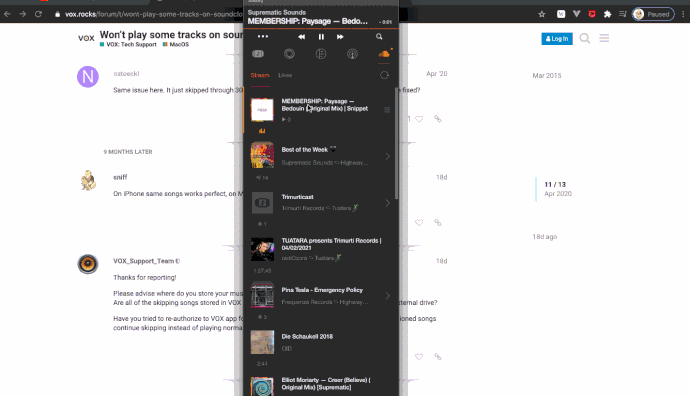Select the radio source icon
This screenshot has width=690, height=396.
[352, 54]
